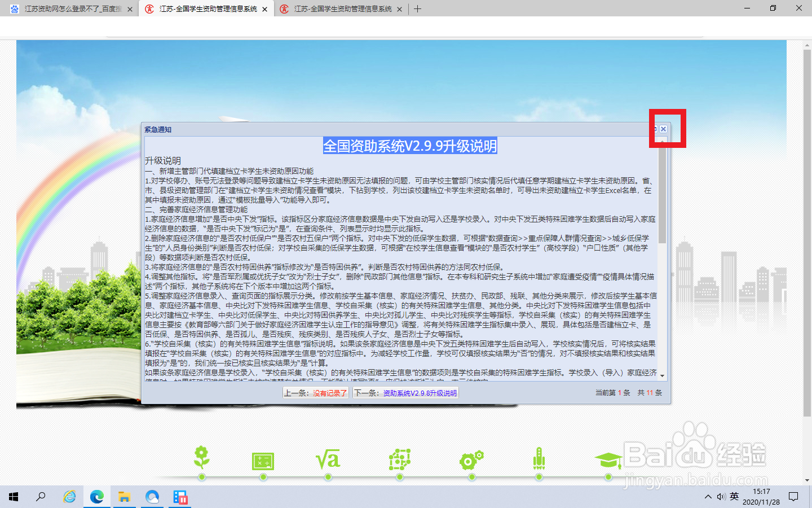Viewport: 812px width, 508px height.
Task: Click the green rocket icon
Action: [539, 458]
